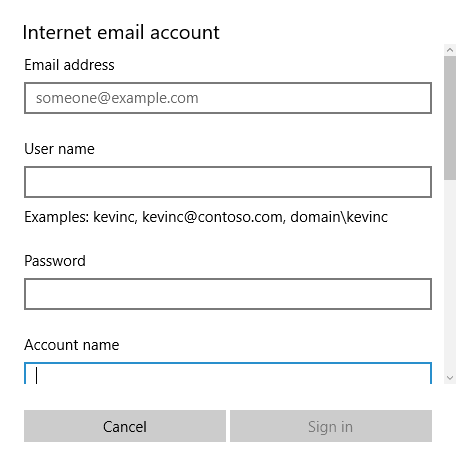This screenshot has width=456, height=456.
Task: Click the scrollbar up arrow
Action: pyautogui.click(x=450, y=50)
